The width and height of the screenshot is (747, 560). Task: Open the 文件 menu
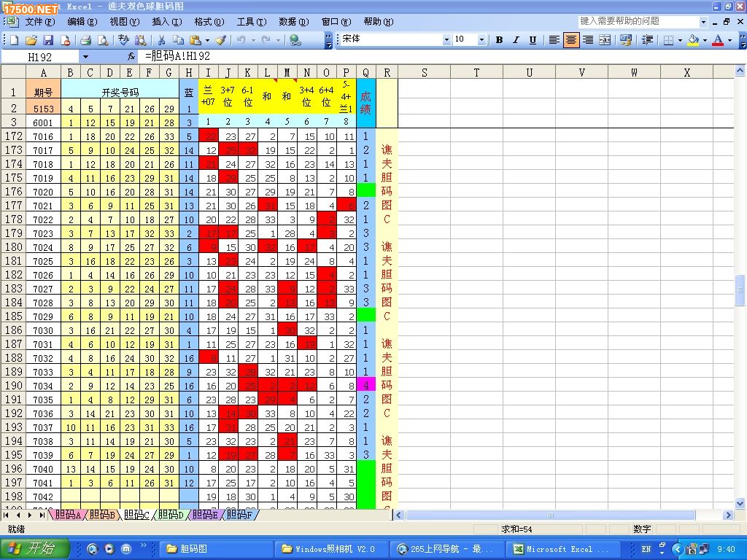40,21
